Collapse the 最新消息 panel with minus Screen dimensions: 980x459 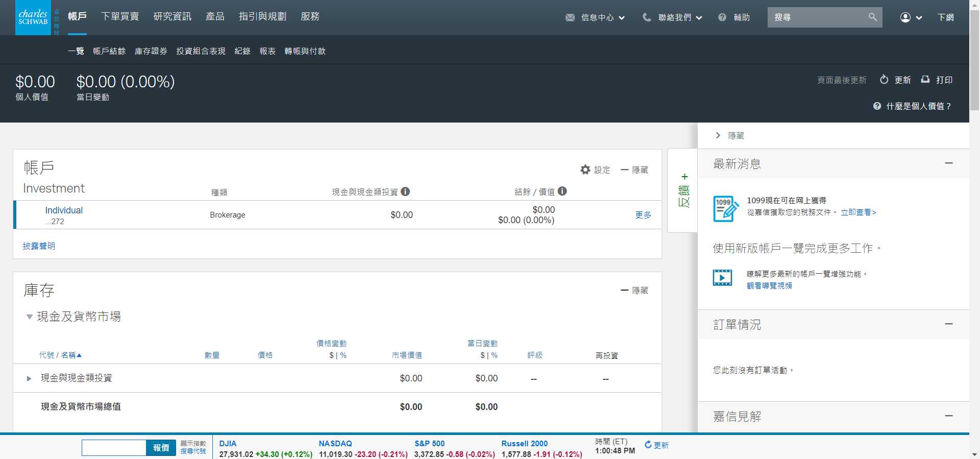point(948,163)
